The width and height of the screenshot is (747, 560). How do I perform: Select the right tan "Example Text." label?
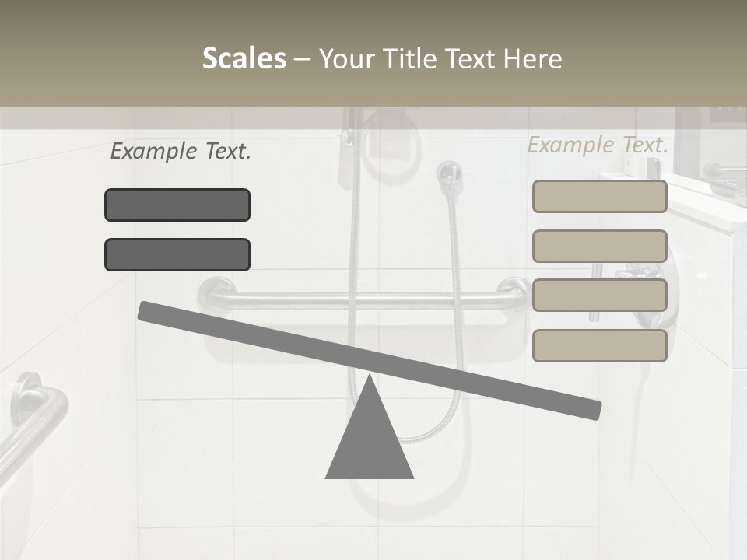click(x=598, y=145)
